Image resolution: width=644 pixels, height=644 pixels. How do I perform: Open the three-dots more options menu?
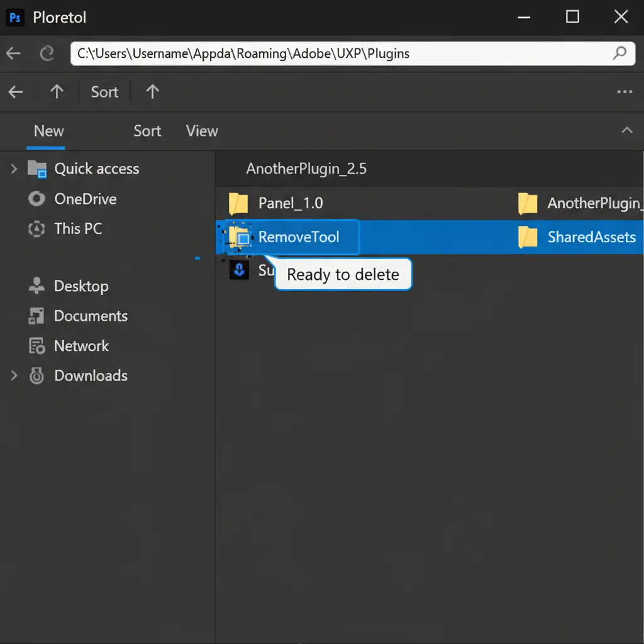click(x=625, y=92)
